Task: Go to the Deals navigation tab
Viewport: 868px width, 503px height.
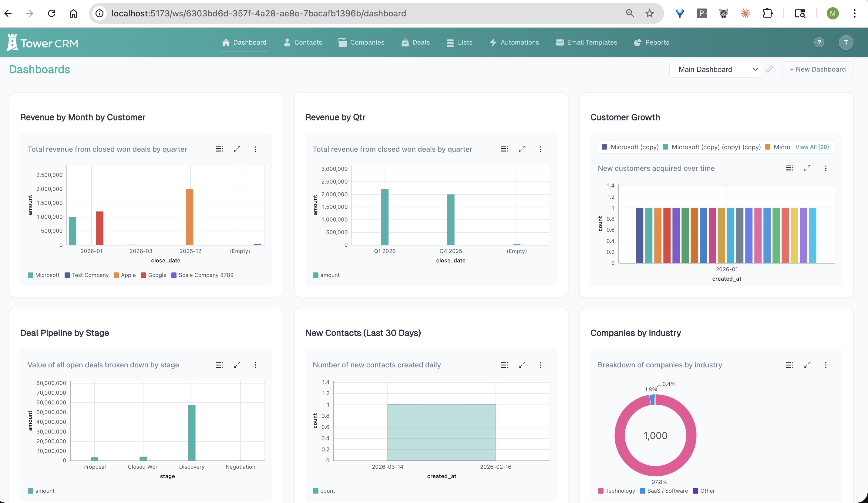Action: pos(415,42)
